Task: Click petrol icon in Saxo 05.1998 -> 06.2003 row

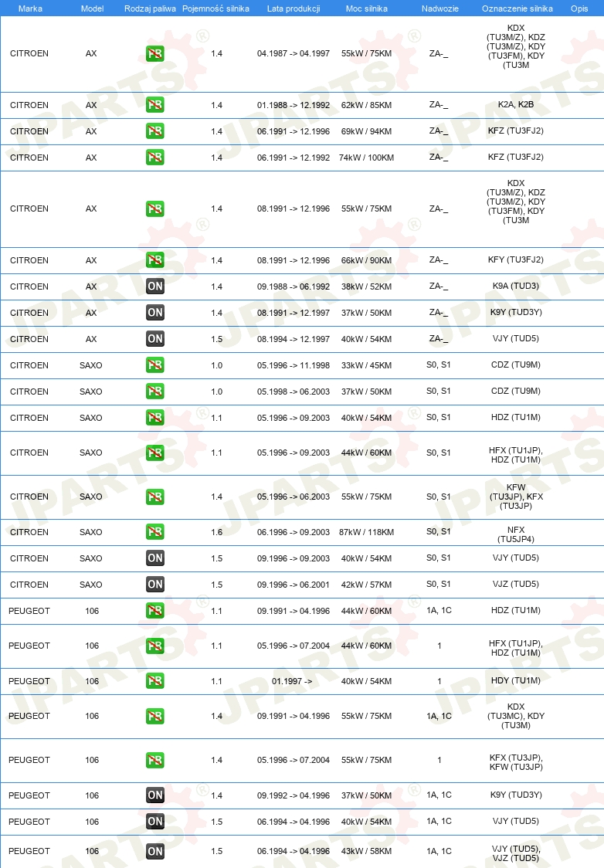Action: click(155, 392)
